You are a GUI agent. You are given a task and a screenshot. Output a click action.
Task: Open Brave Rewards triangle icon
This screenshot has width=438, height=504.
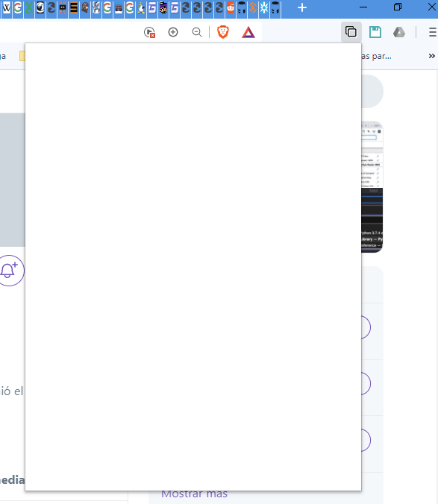point(248,33)
